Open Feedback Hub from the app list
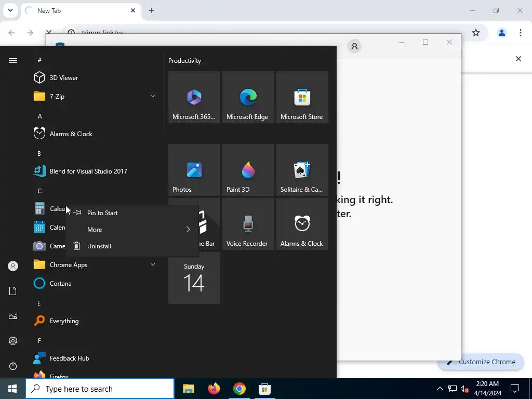This screenshot has width=532, height=399. click(95, 358)
